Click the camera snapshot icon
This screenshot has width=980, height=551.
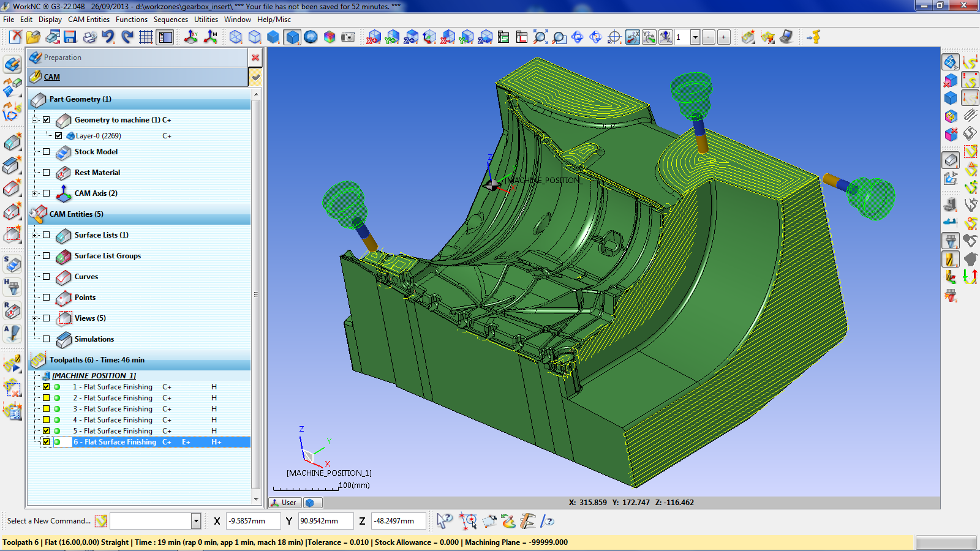[x=348, y=37]
